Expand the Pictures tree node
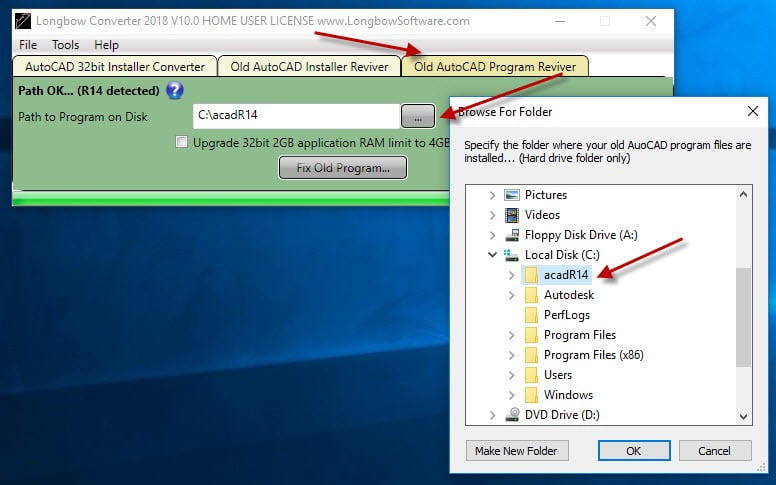Image resolution: width=776 pixels, height=485 pixels. point(492,195)
